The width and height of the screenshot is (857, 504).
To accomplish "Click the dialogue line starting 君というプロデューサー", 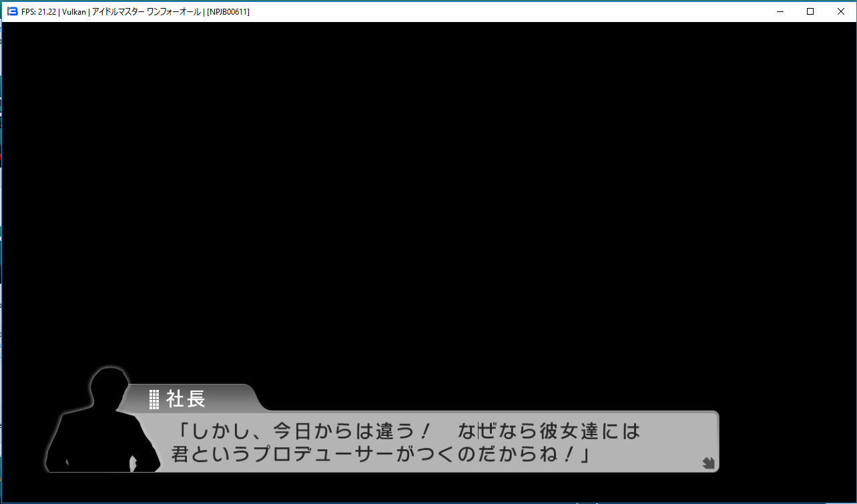I will (x=382, y=455).
